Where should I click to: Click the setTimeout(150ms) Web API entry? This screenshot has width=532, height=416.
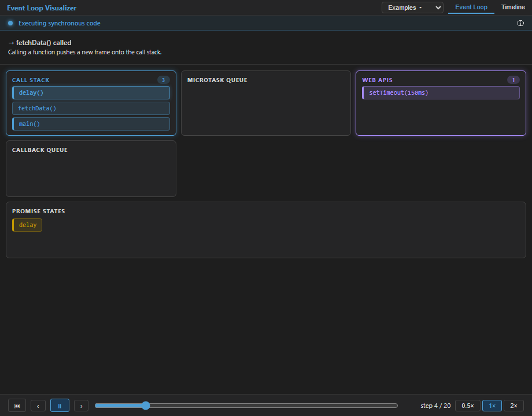pyautogui.click(x=441, y=92)
